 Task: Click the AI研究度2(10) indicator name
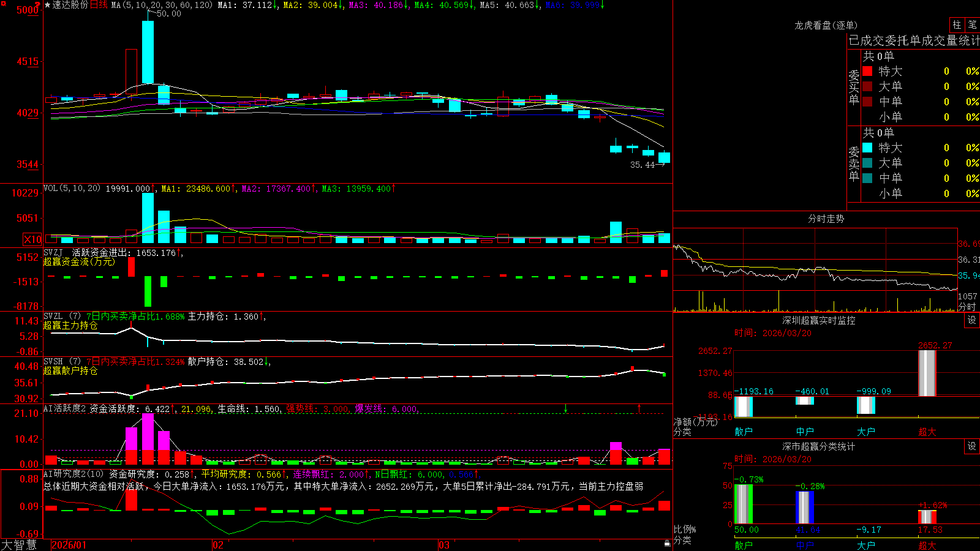(x=73, y=474)
